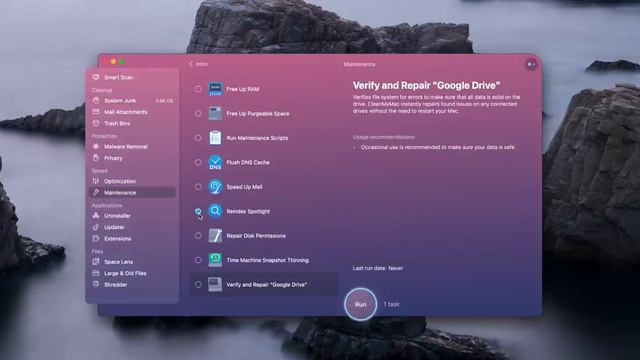Click the Extensions icon
The image size is (640, 360).
(96, 238)
